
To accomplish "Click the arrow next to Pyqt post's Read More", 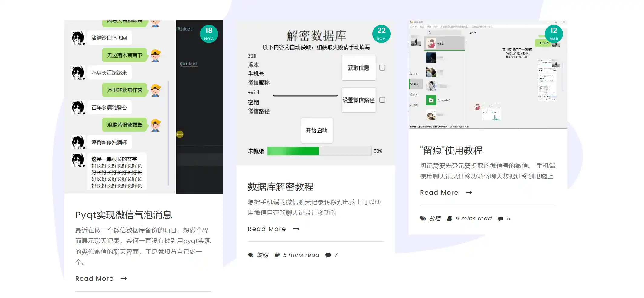I will pyautogui.click(x=124, y=279).
